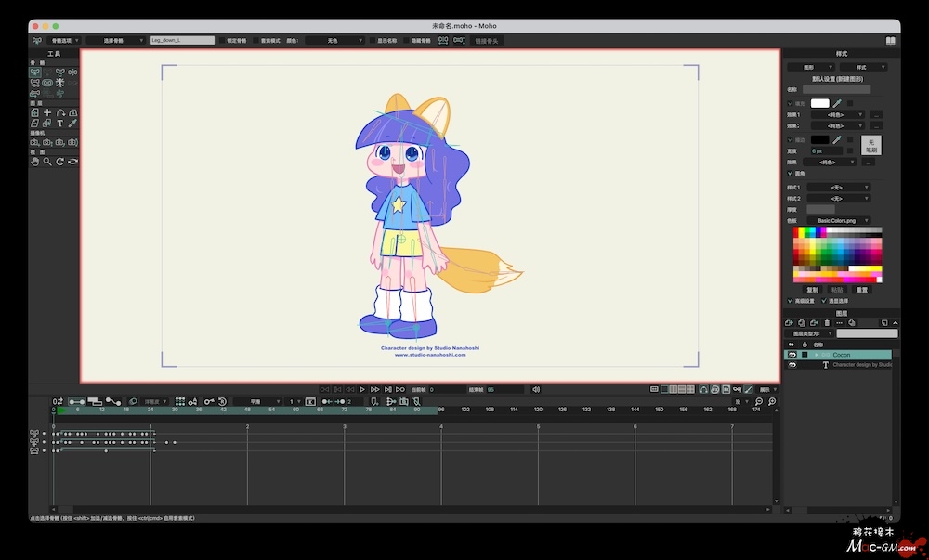Select the Add Text layer tool

pos(59,123)
